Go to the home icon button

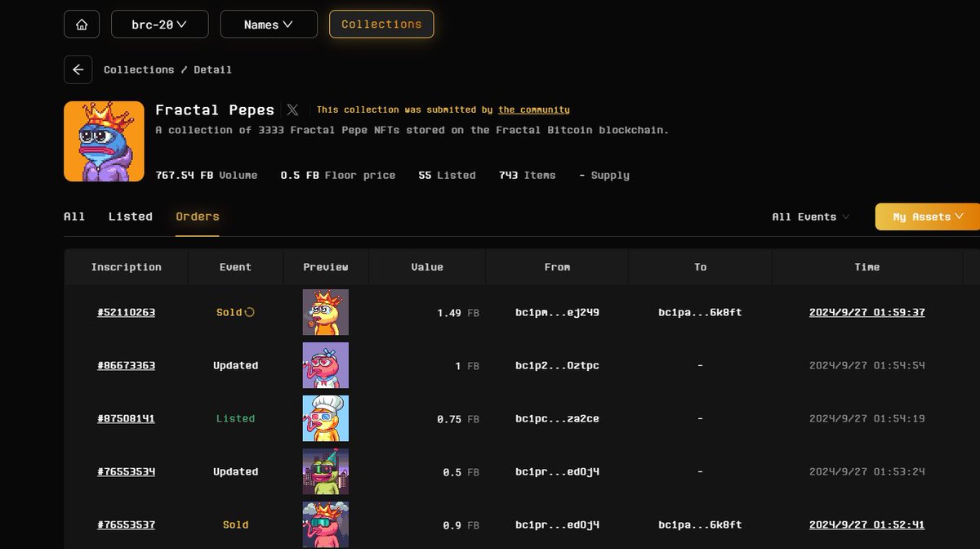[x=82, y=25]
